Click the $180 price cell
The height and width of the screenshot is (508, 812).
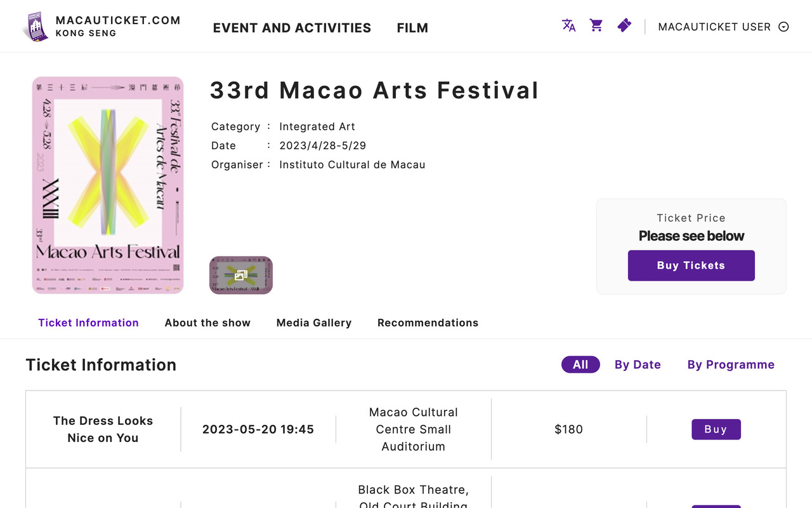569,429
